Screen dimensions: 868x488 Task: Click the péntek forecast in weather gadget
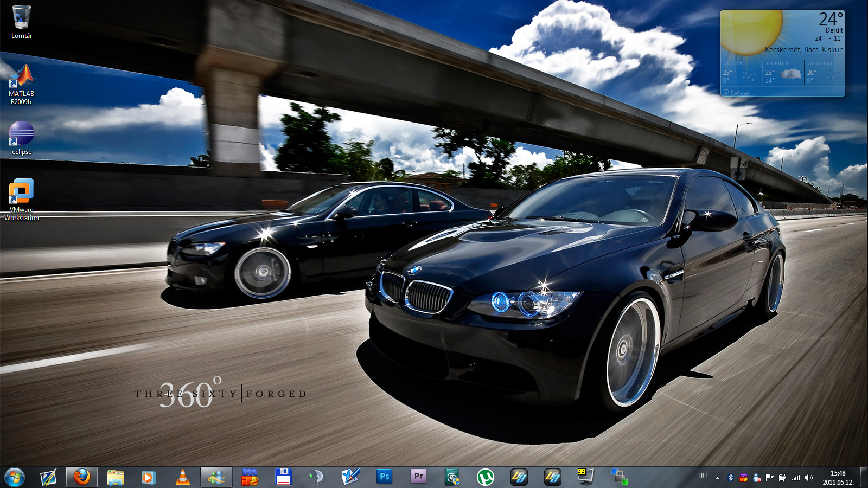(741, 72)
